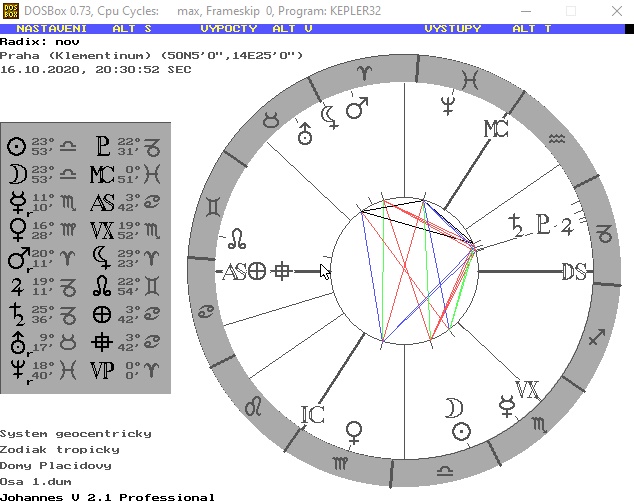Screen dimensions: 634x502
Task: Click the text 'Radix: nov'
Action: point(40,42)
